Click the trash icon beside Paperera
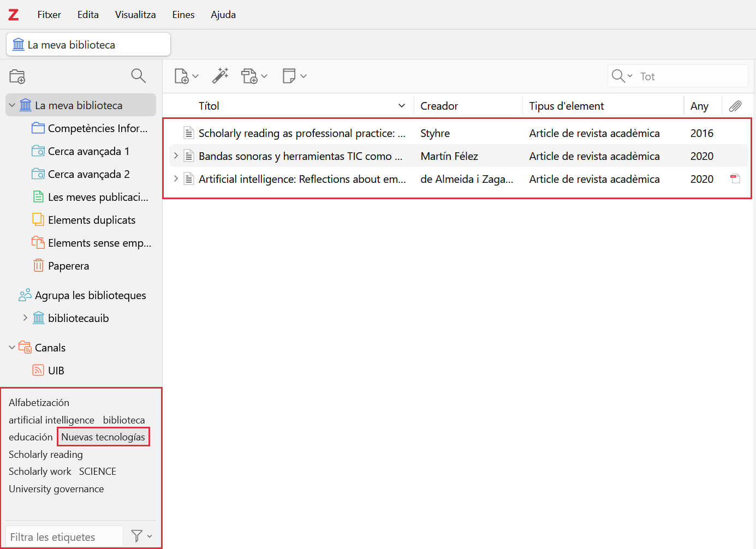Image resolution: width=756 pixels, height=549 pixels. coord(38,266)
